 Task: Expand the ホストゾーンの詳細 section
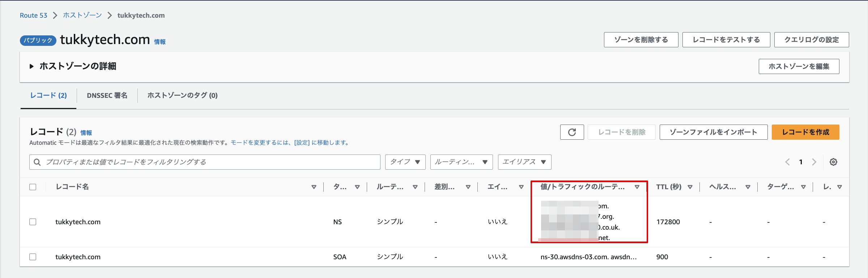31,66
